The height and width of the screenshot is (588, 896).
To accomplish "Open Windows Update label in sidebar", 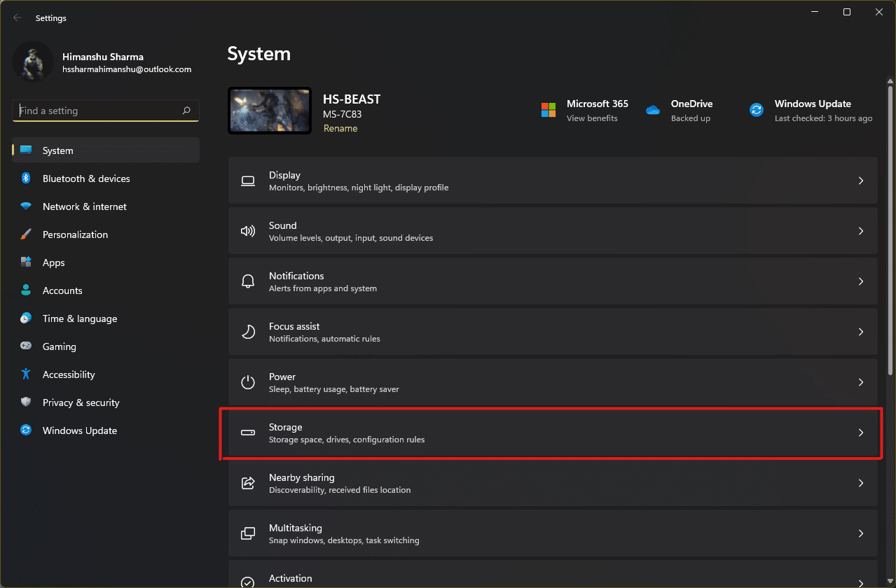I will tap(80, 430).
